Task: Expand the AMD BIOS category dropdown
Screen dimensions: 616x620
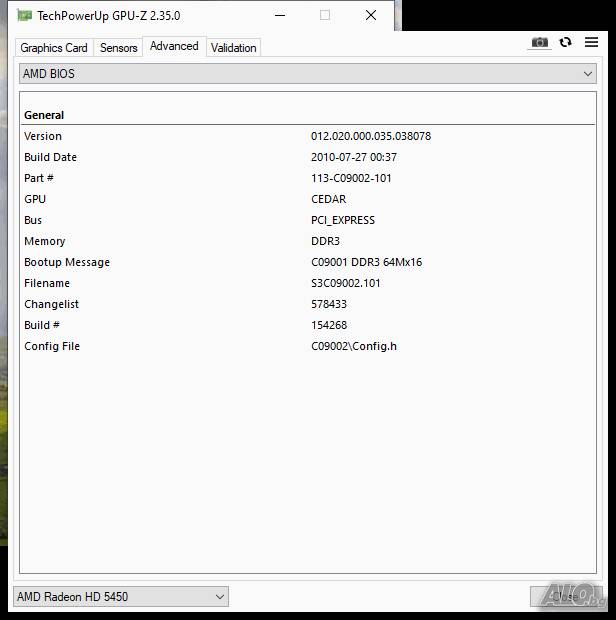Action: pyautogui.click(x=308, y=74)
